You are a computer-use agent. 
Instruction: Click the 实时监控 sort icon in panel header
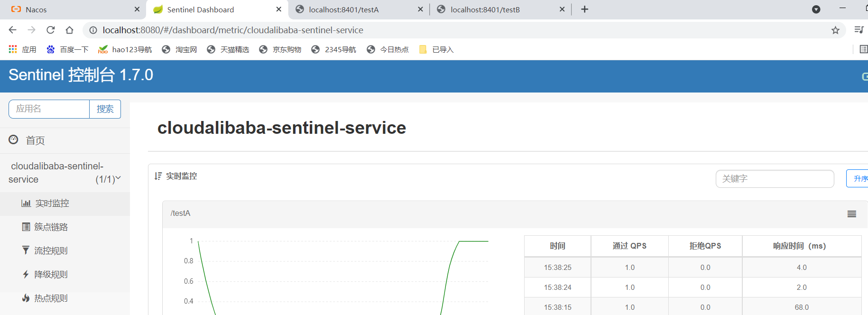(x=158, y=176)
